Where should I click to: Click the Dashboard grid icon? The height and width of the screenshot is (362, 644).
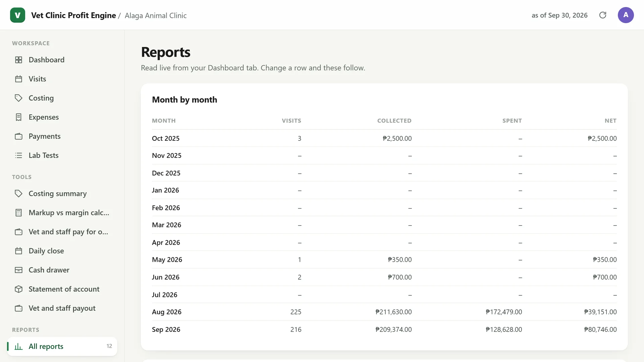19,60
